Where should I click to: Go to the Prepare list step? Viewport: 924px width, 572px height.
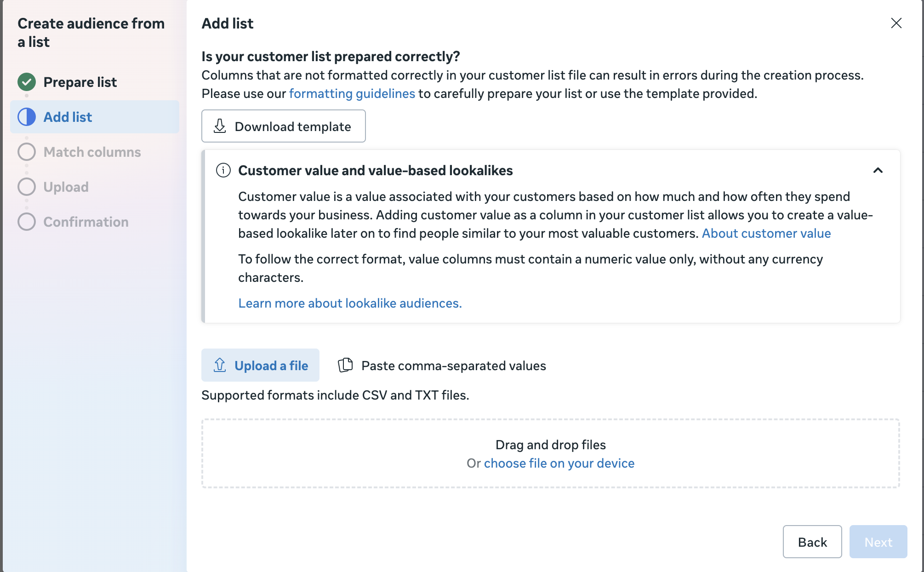point(80,82)
